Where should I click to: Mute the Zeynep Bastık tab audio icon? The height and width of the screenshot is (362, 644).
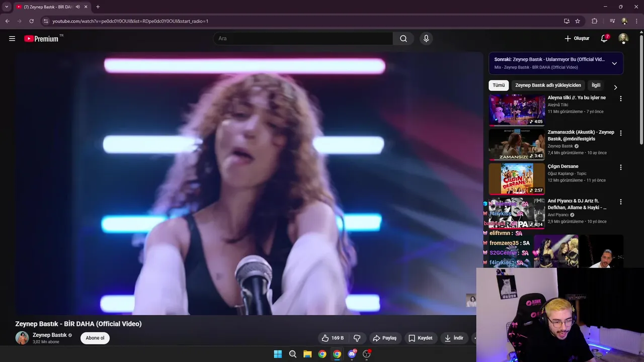click(77, 7)
